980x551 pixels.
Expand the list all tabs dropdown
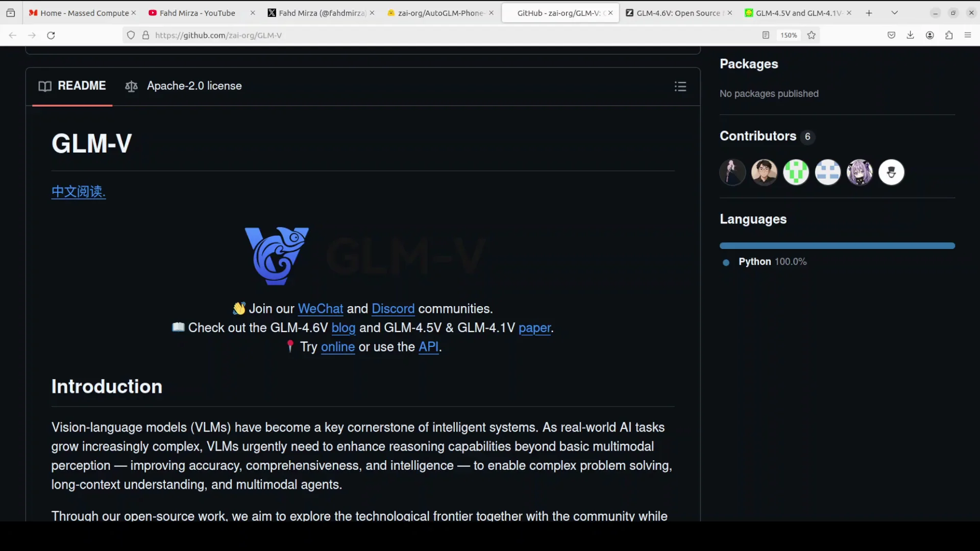[x=894, y=13]
